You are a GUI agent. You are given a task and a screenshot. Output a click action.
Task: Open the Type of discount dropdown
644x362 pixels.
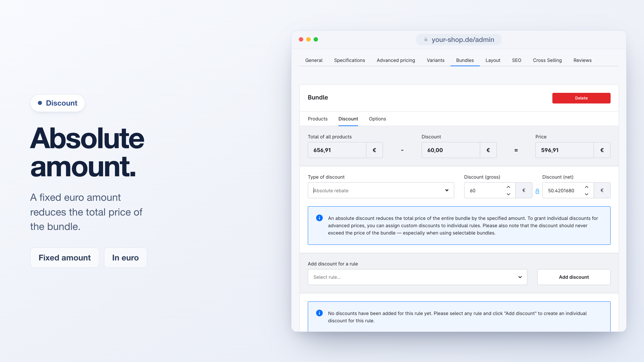pos(381,190)
